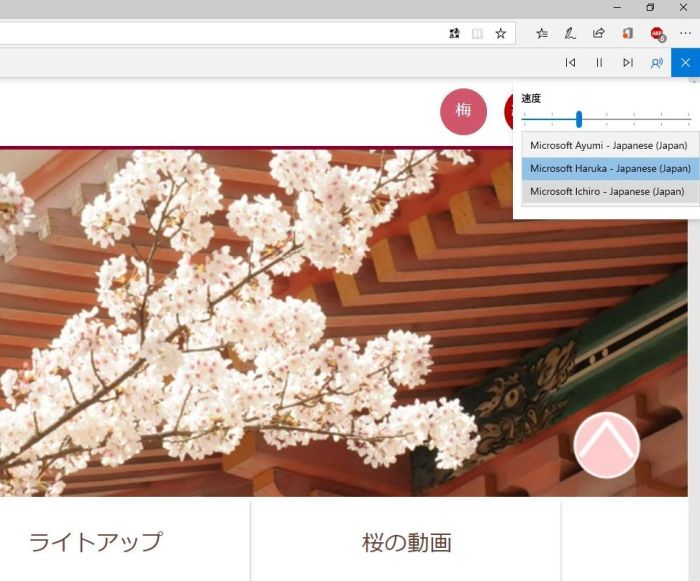Share this page via the share icon
Image resolution: width=700 pixels, height=581 pixels.
tap(598, 33)
